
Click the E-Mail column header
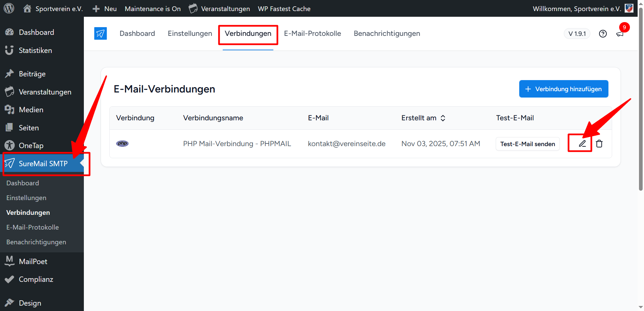318,118
